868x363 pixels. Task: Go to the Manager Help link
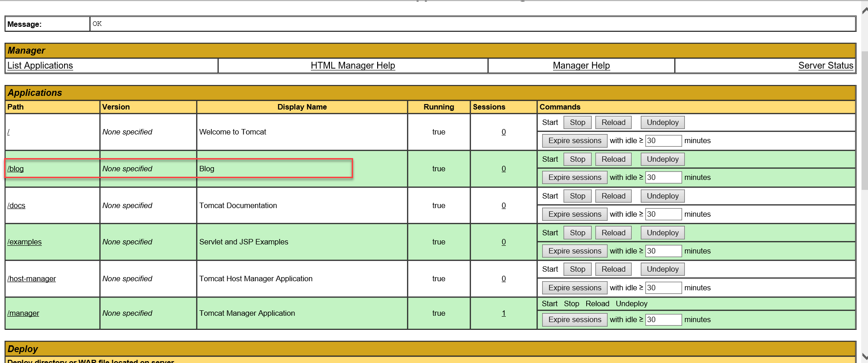tap(581, 65)
